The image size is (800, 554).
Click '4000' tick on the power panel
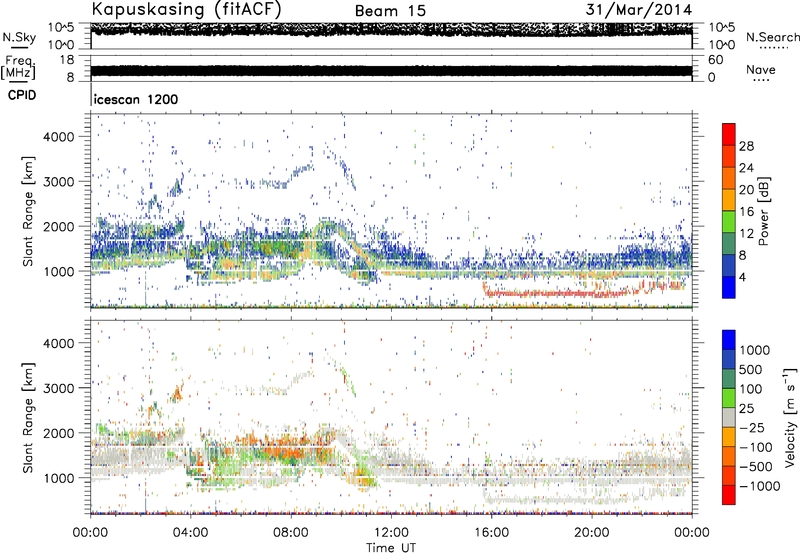coord(59,137)
